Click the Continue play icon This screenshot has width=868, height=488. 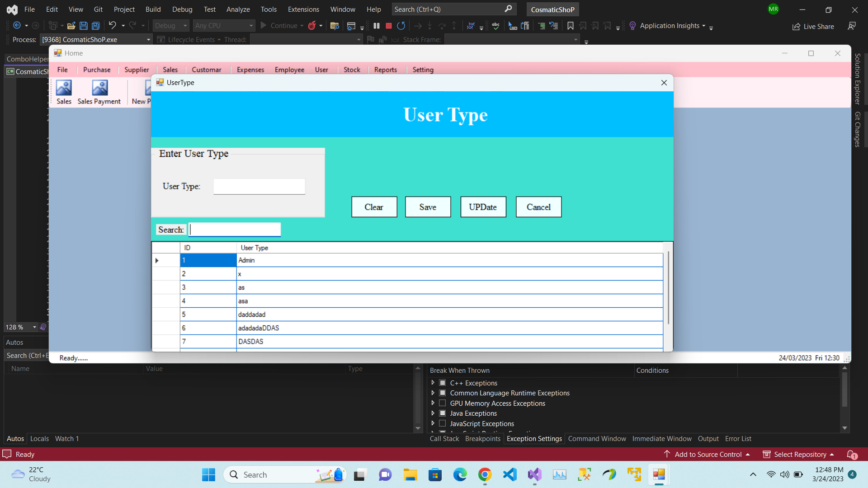(264, 26)
